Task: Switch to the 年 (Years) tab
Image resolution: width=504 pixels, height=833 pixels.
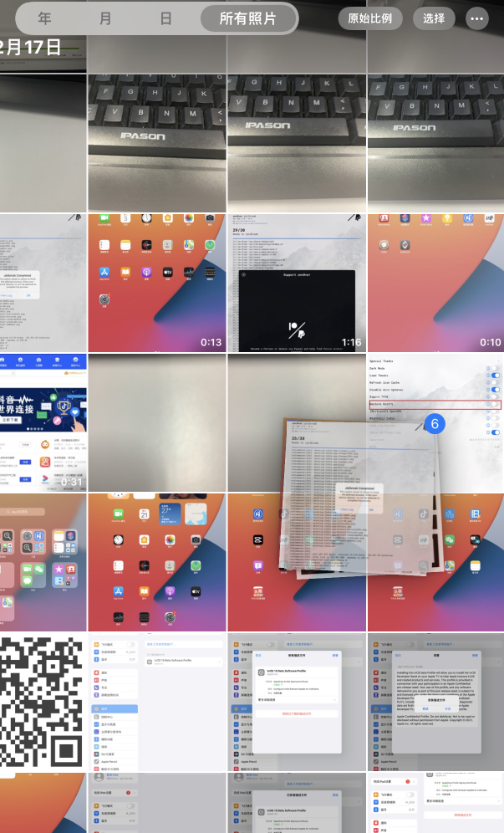Action: pos(44,18)
